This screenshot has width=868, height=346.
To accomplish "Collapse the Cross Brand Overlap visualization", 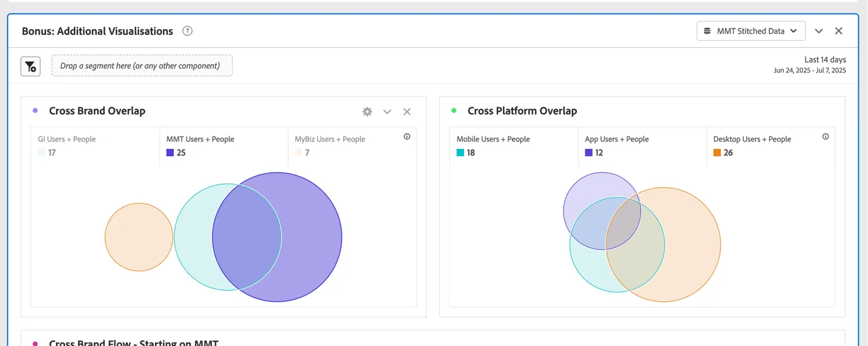I will click(387, 112).
